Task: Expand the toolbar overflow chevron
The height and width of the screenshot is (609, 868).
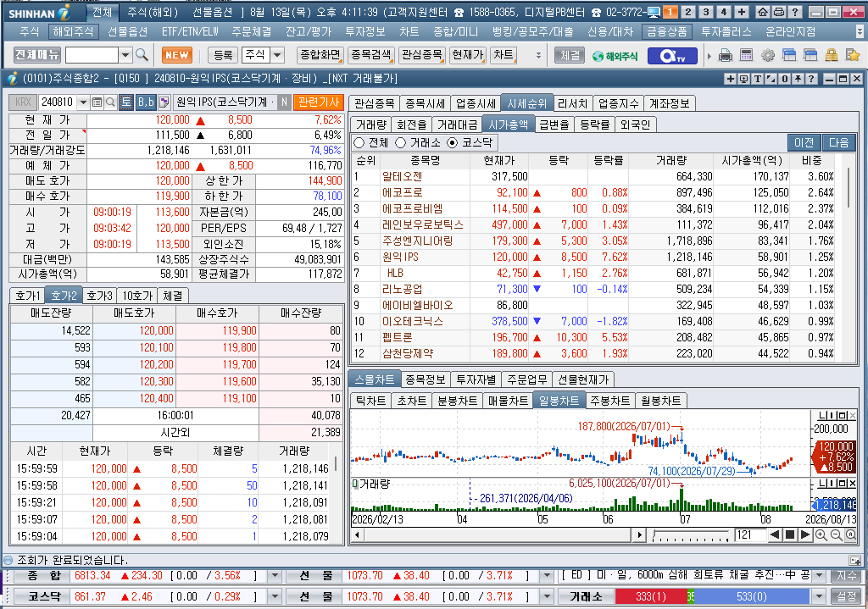Action: click(x=538, y=55)
